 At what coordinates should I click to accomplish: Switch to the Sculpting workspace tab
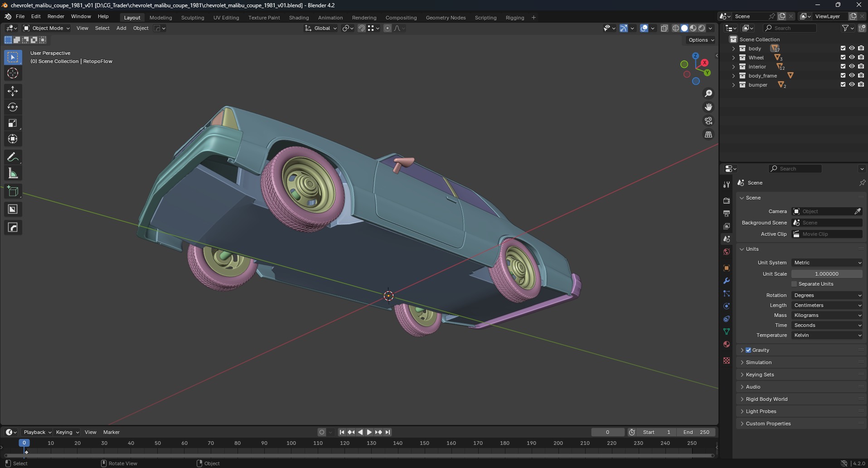[x=193, y=18]
